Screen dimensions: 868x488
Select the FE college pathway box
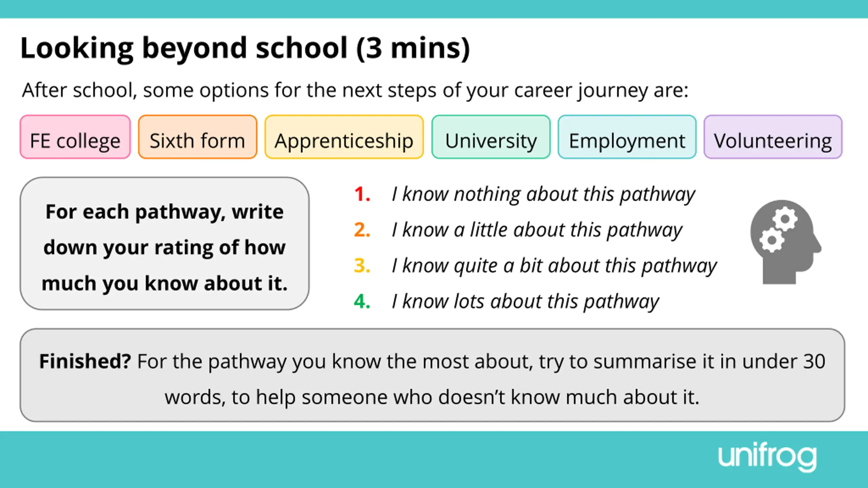tap(75, 137)
